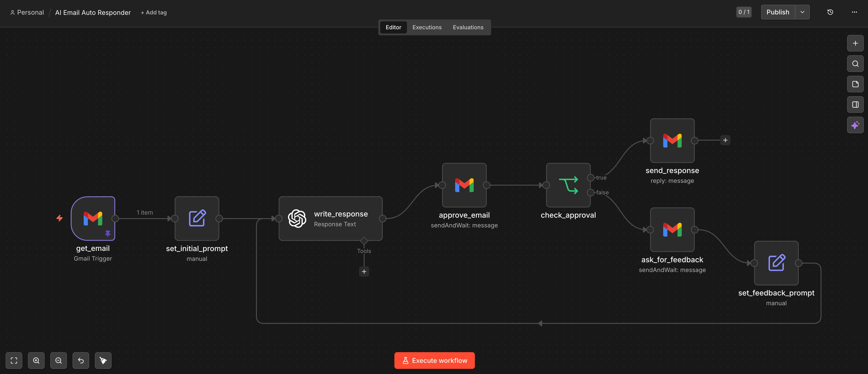Switch to the Evaluations tab

coord(468,27)
